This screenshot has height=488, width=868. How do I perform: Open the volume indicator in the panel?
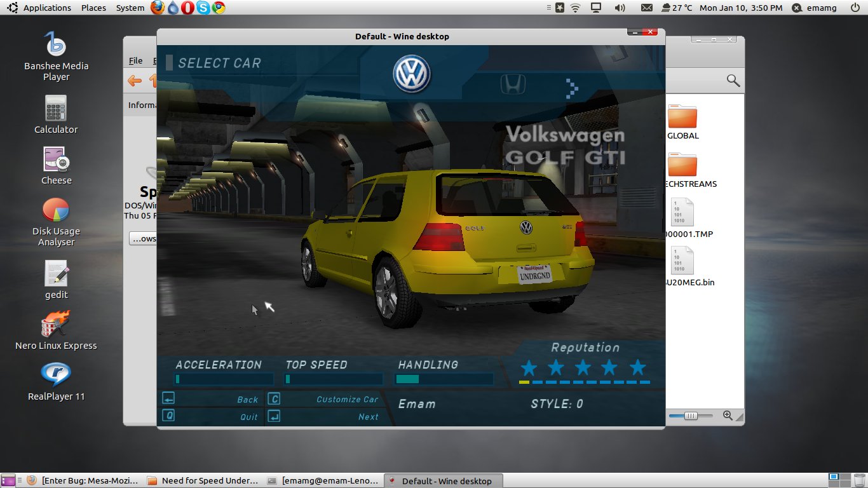pos(620,8)
